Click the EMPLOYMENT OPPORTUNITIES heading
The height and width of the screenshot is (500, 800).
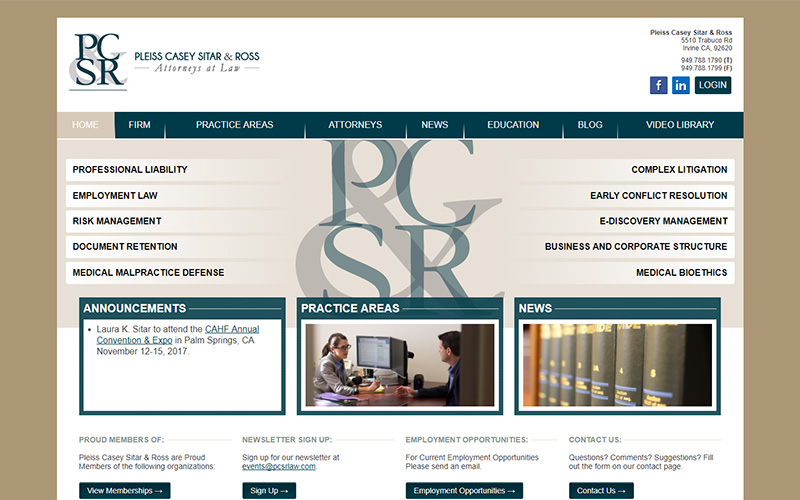click(x=467, y=440)
